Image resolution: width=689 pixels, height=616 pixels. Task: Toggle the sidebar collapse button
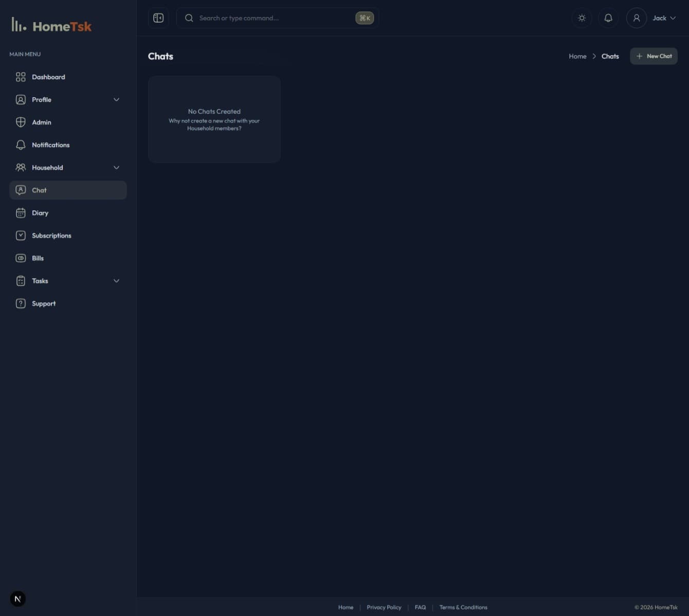pyautogui.click(x=158, y=18)
